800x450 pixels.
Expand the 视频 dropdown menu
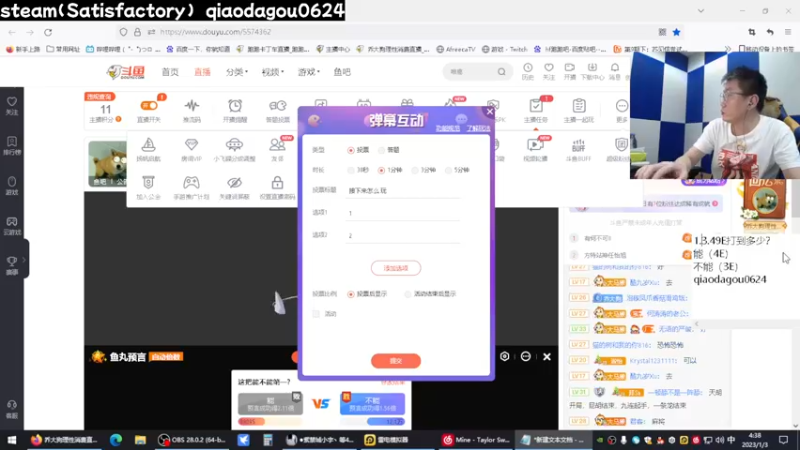pyautogui.click(x=272, y=72)
